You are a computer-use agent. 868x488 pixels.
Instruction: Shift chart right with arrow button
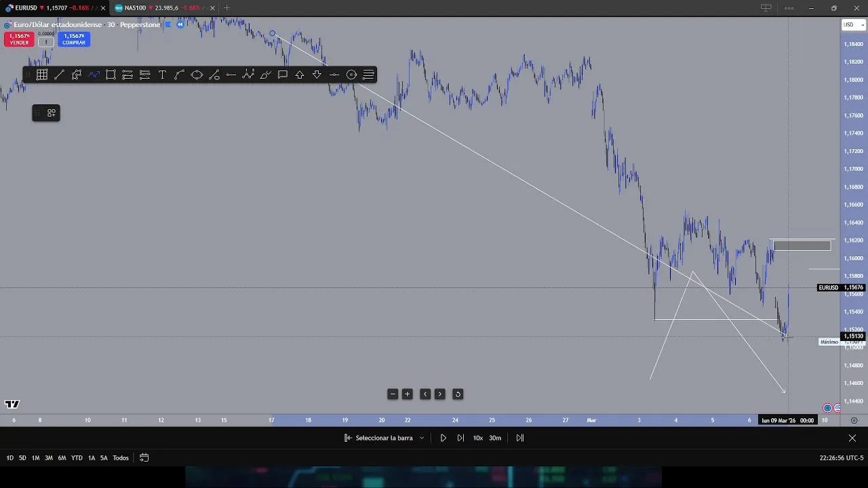pyautogui.click(x=439, y=394)
